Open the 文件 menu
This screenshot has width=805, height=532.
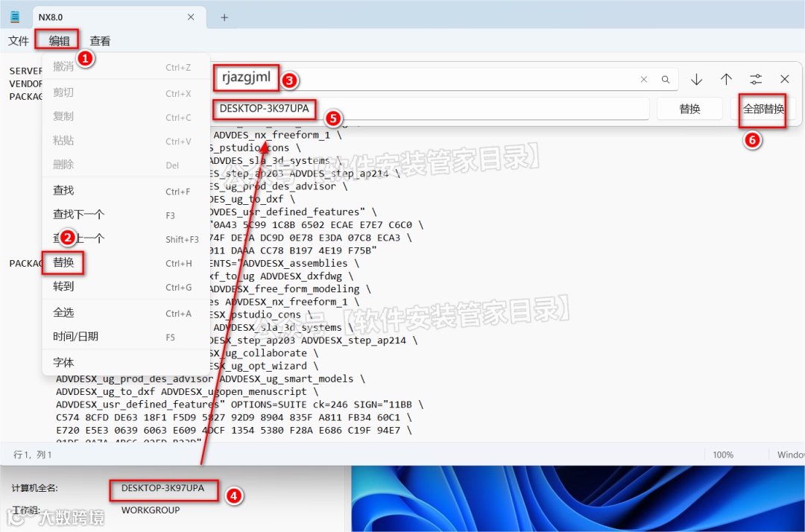pyautogui.click(x=19, y=41)
